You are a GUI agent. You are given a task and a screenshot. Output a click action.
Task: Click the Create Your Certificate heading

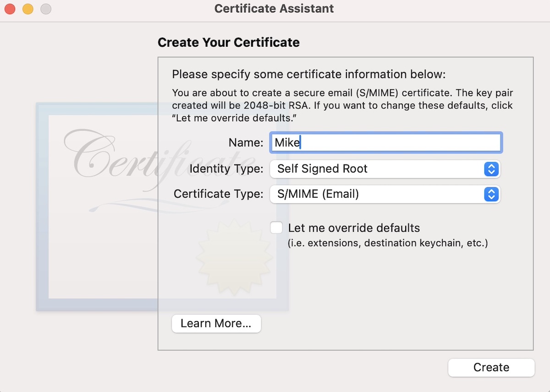point(228,42)
